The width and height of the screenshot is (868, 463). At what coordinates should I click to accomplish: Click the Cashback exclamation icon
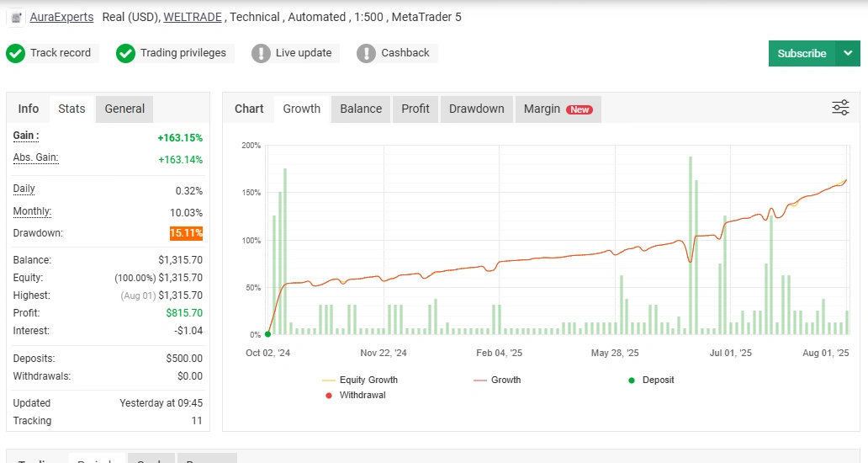point(366,53)
